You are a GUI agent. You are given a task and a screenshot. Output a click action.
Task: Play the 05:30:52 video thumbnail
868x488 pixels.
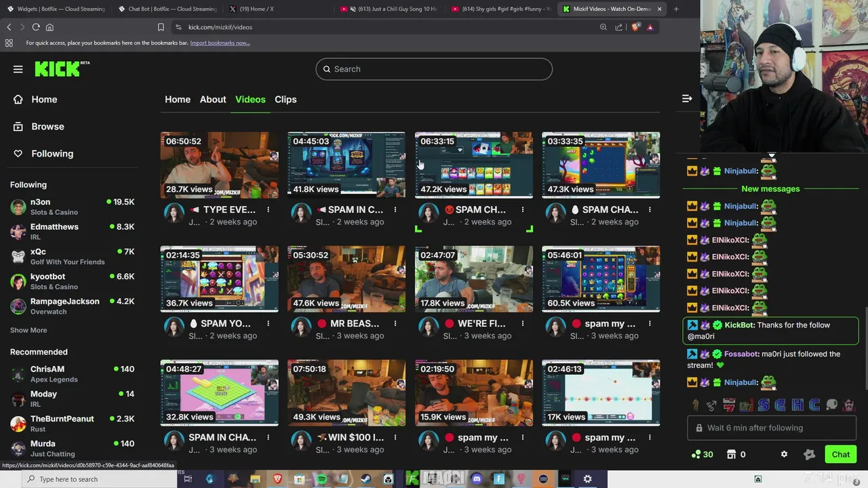pyautogui.click(x=346, y=279)
